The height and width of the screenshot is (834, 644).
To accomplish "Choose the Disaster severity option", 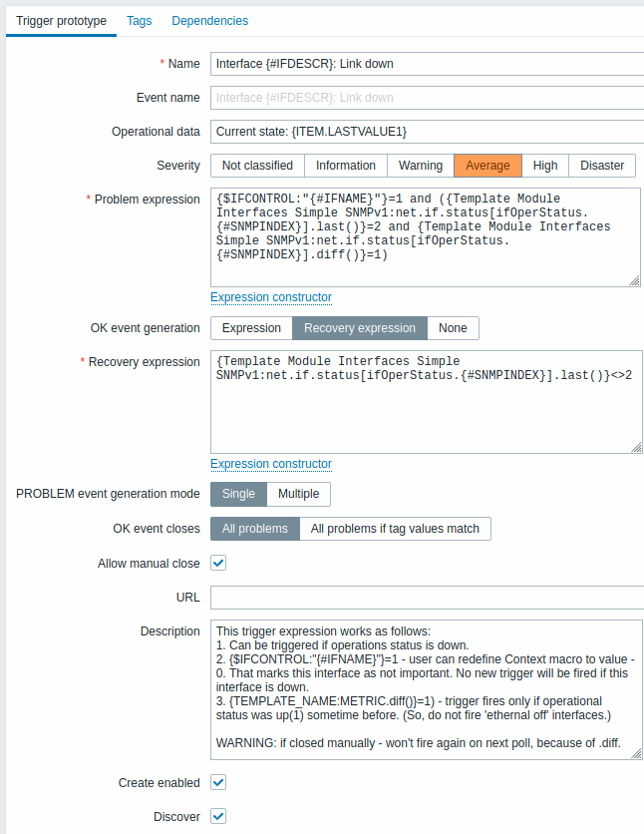I will pos(602,166).
